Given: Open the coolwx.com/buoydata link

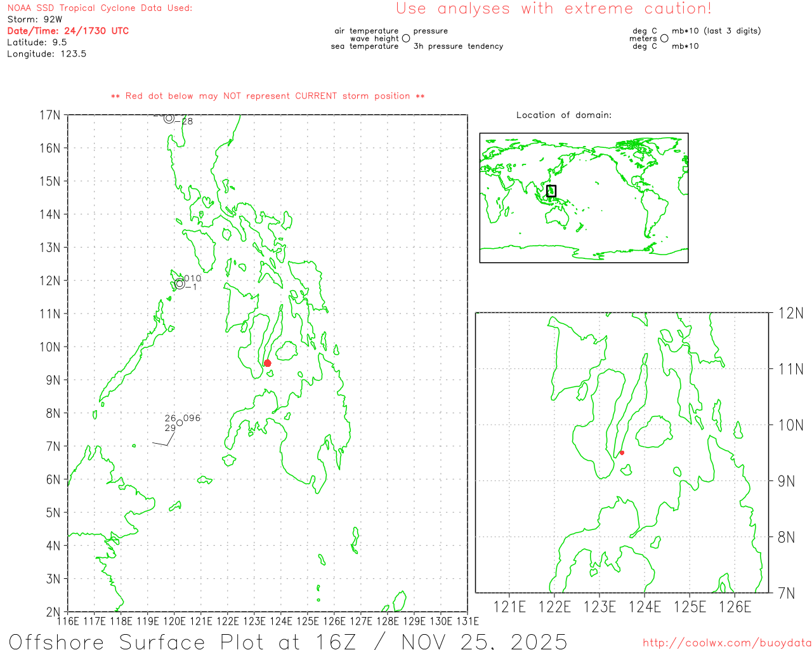Looking at the screenshot, I should 726,643.
